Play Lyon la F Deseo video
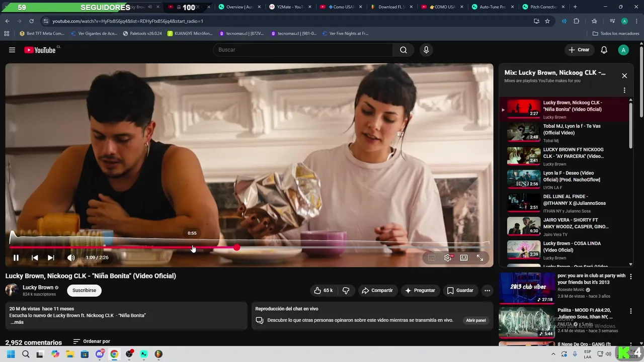644x362 pixels. 563,180
